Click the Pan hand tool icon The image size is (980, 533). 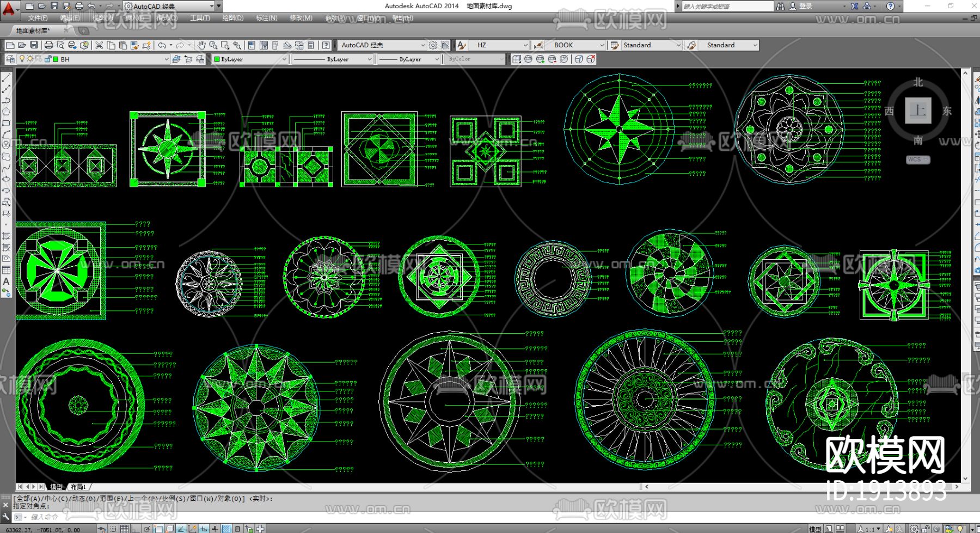tap(201, 45)
